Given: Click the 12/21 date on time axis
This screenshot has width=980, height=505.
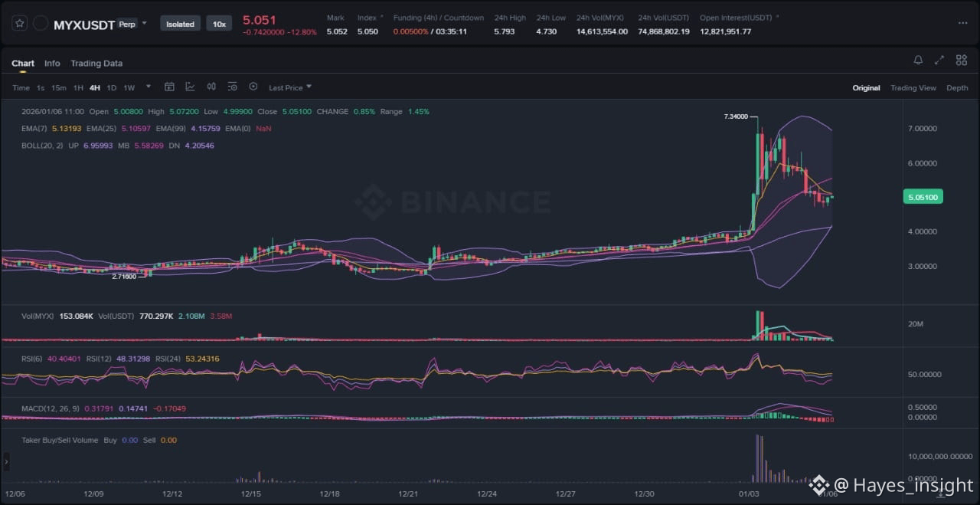Looking at the screenshot, I should (408, 495).
